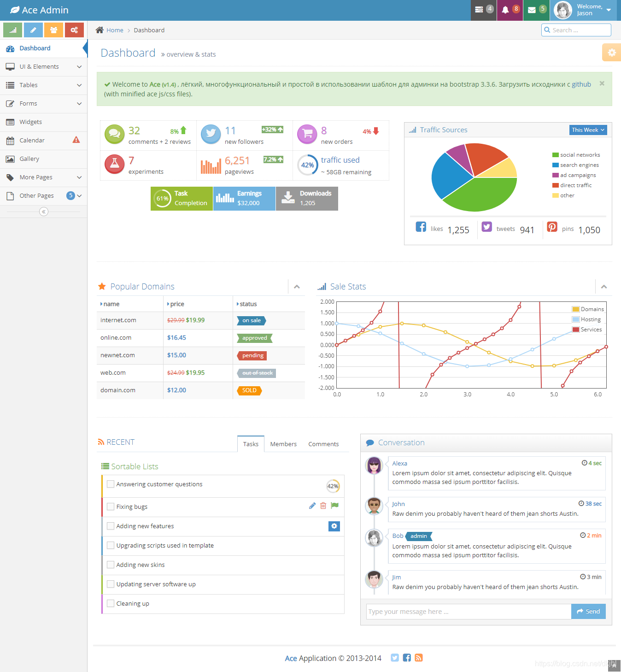Screen dimensions: 621x672
Task: Click the blue pencil shortcut button
Action: 33,30
